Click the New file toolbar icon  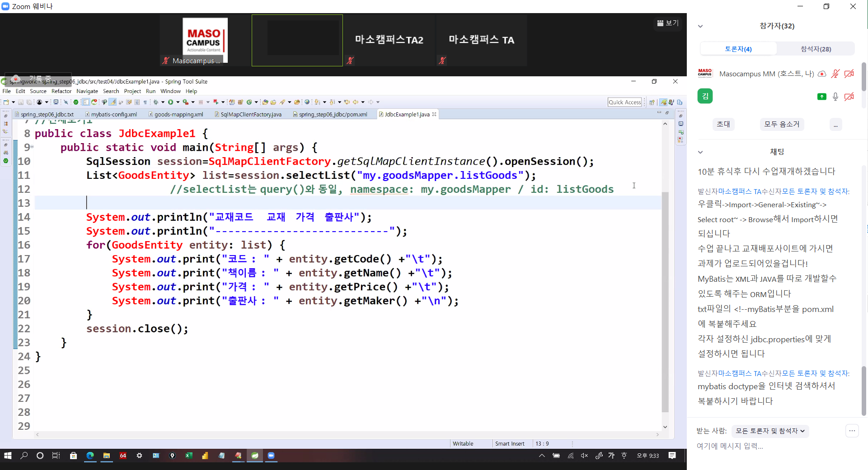[6, 102]
